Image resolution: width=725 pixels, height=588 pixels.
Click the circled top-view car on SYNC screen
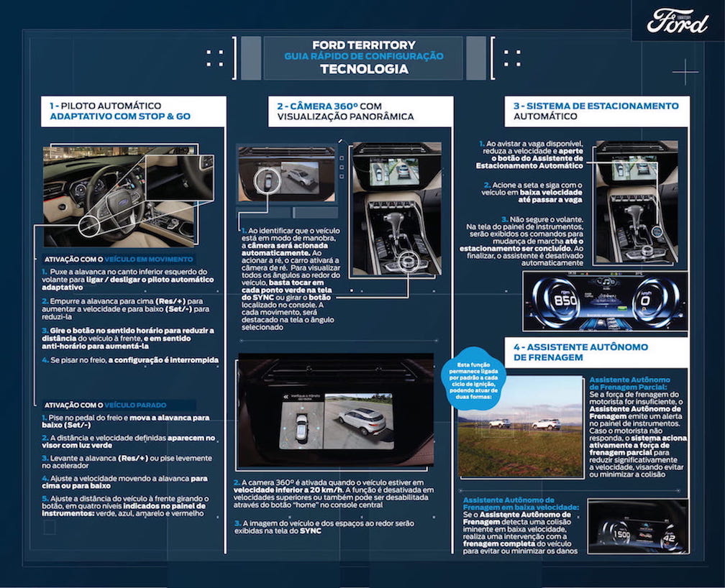tap(268, 180)
